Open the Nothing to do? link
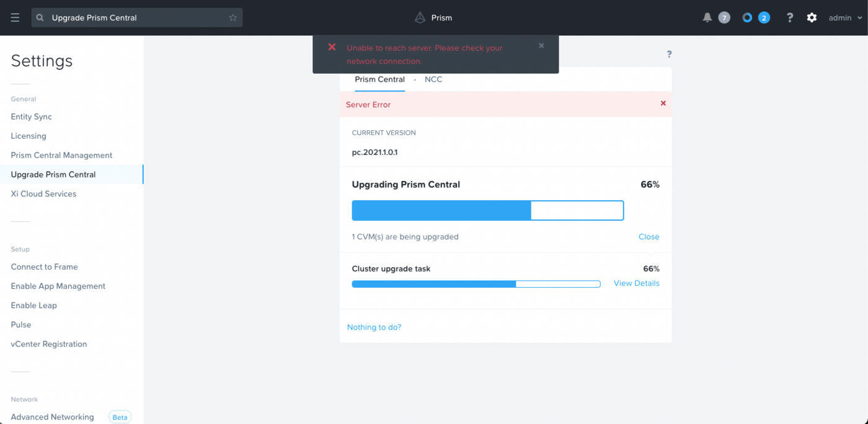The image size is (868, 424). (374, 327)
